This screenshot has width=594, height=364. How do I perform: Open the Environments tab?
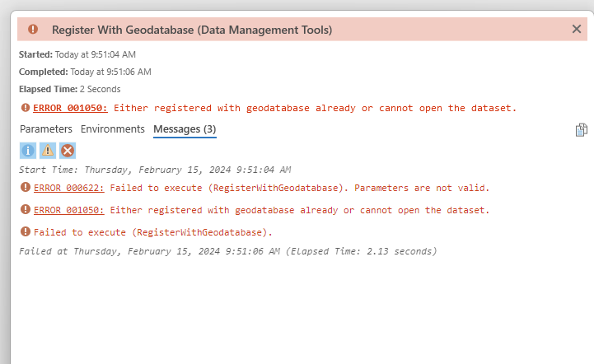[113, 129]
